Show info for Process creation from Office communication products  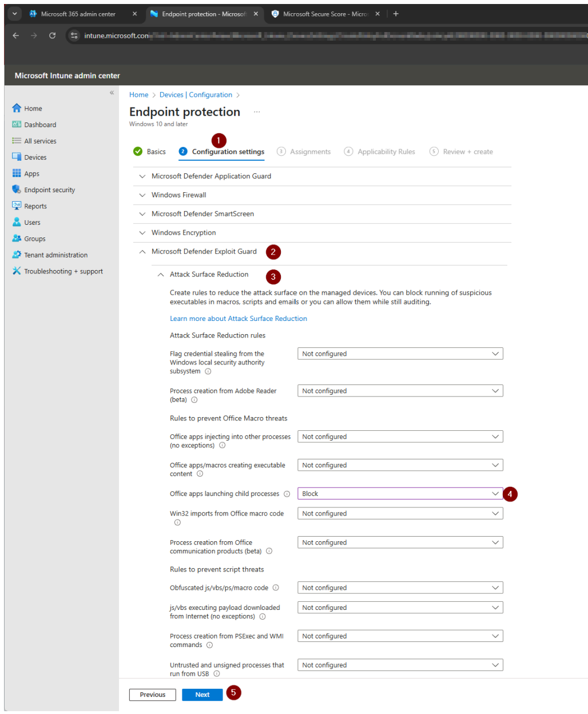(x=269, y=552)
